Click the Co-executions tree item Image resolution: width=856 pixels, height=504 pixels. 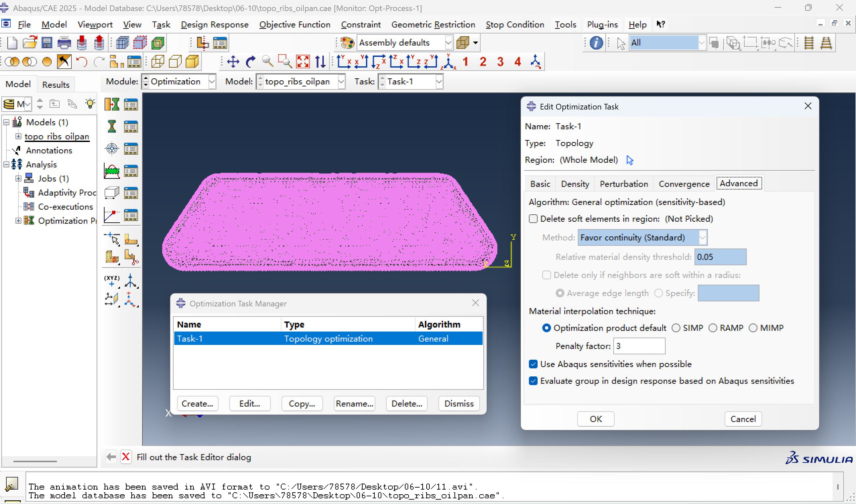coord(65,207)
